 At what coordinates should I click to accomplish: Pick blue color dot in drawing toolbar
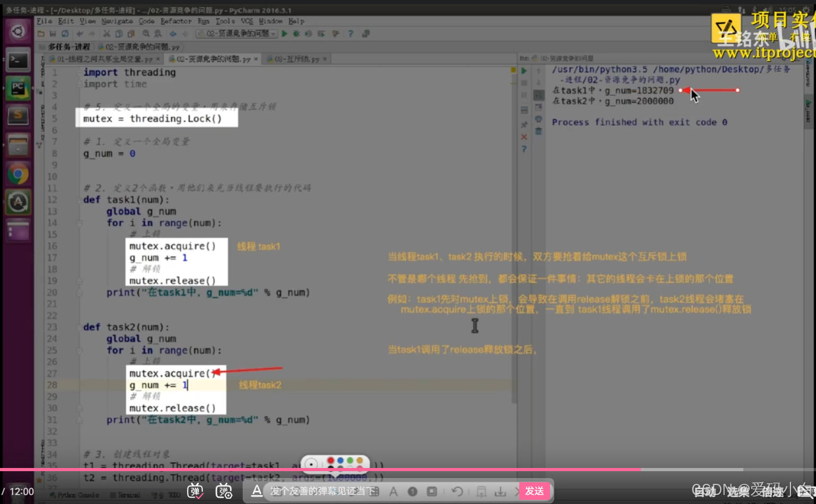[x=341, y=461]
